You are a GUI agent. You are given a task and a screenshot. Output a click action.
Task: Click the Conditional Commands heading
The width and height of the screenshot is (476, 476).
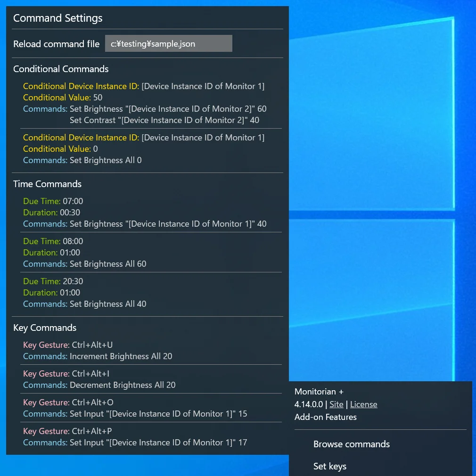[61, 69]
